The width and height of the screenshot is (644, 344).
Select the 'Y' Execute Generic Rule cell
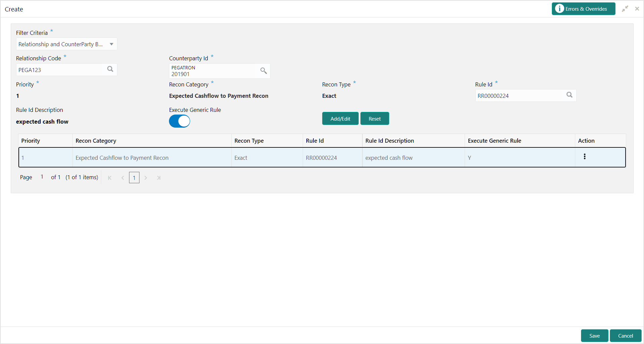click(520, 158)
